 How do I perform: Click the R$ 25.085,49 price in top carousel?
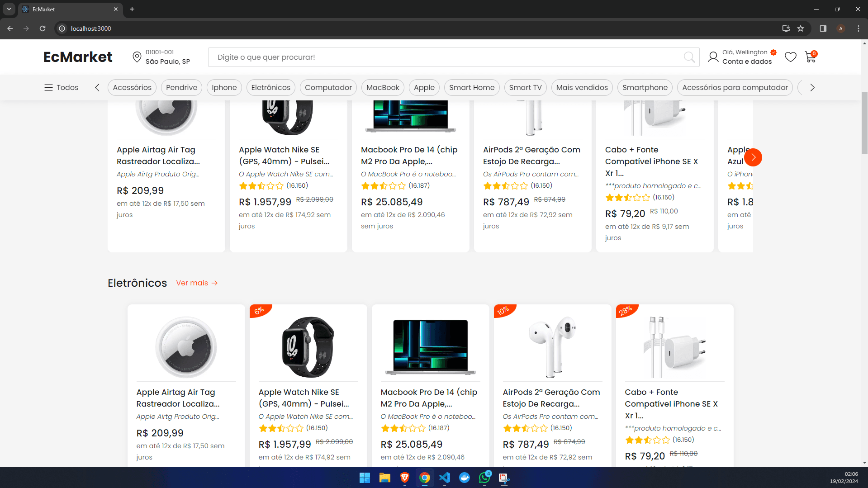pos(392,202)
